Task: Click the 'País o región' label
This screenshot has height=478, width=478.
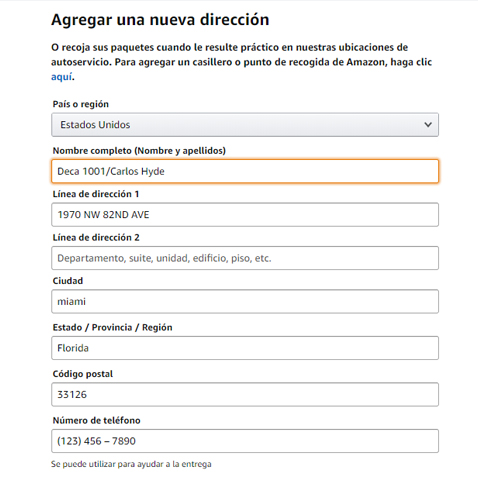Action: (x=81, y=104)
